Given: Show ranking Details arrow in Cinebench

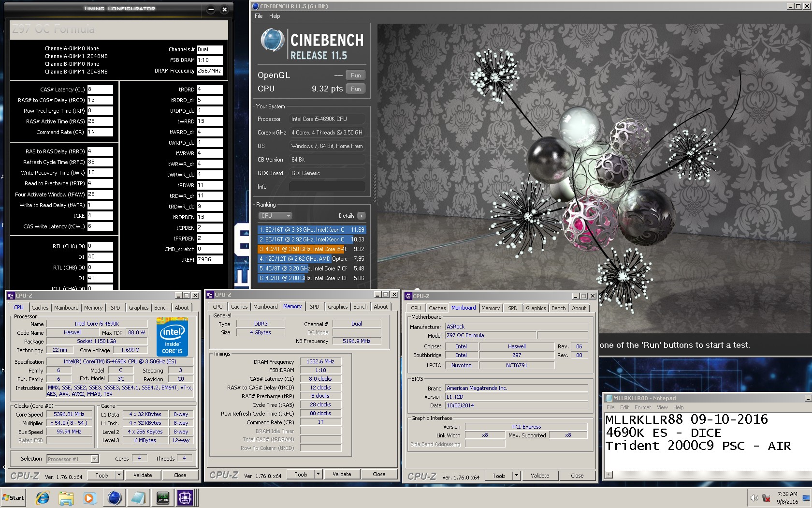Looking at the screenshot, I should tap(362, 216).
